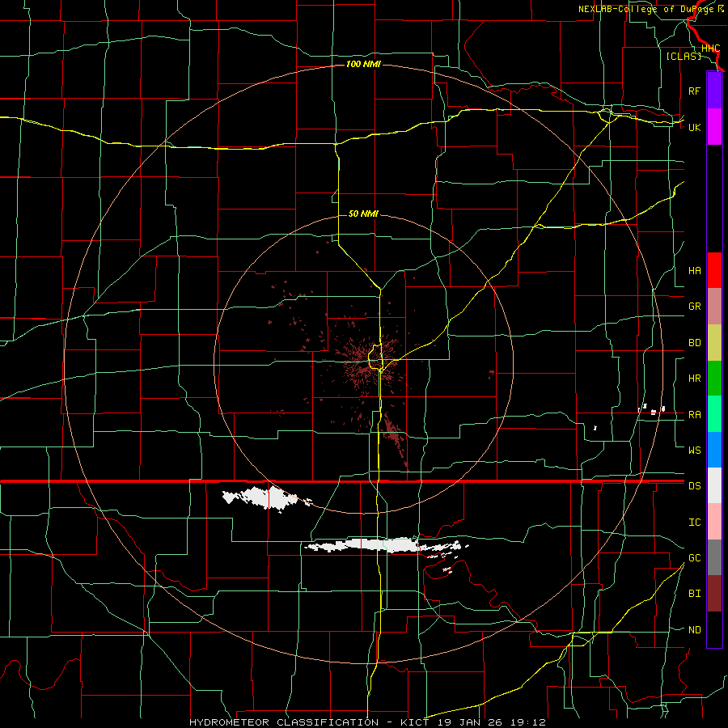The height and width of the screenshot is (728, 728).
Task: Click the "BI" legend label
Action: 694,594
